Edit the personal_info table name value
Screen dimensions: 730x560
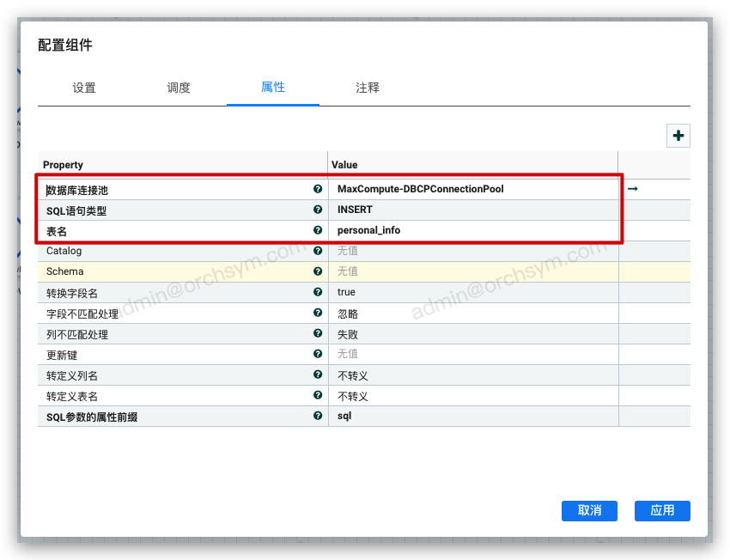click(x=368, y=230)
